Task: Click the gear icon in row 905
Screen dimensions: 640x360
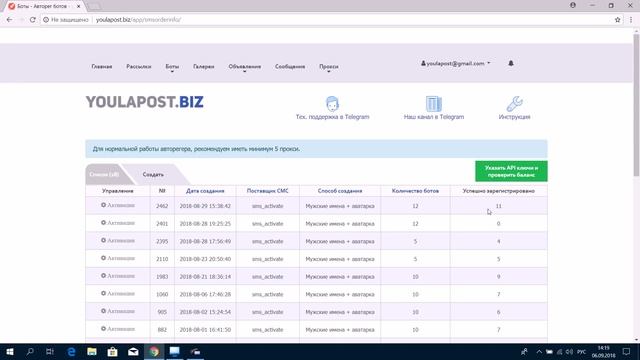Action: (x=103, y=311)
